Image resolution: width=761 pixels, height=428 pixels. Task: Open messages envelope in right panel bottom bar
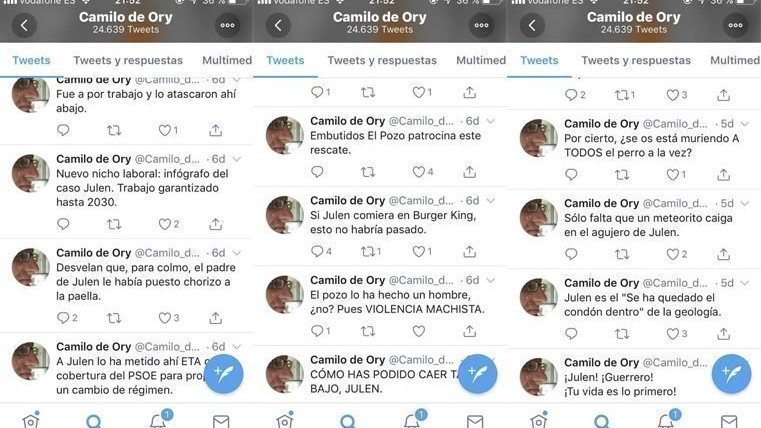[x=729, y=421]
